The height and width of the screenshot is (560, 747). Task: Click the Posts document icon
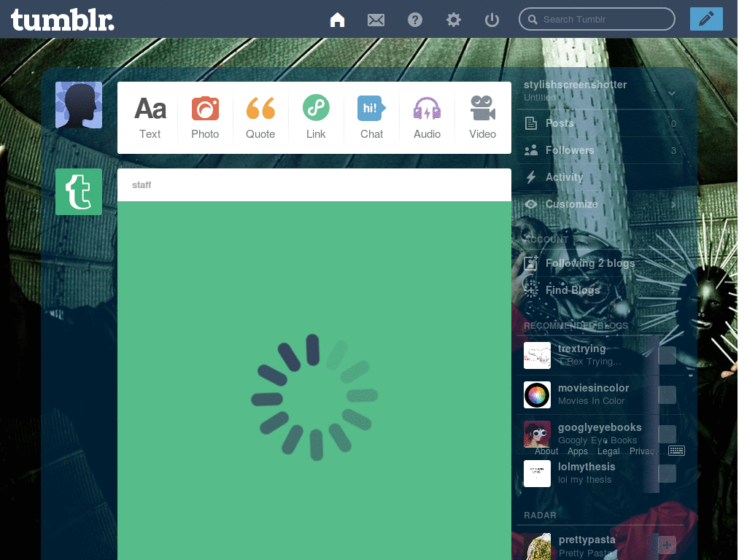[x=531, y=123]
